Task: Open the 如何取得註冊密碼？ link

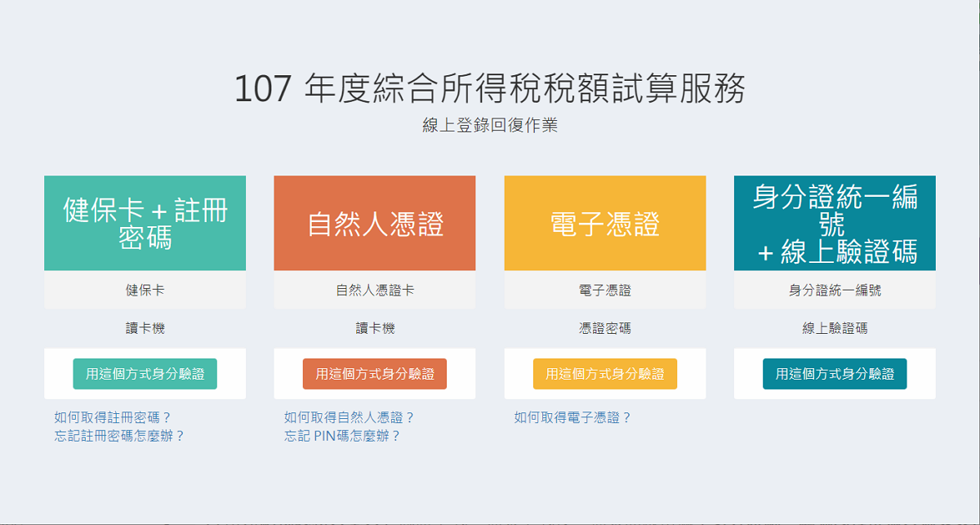Action: coord(114,417)
